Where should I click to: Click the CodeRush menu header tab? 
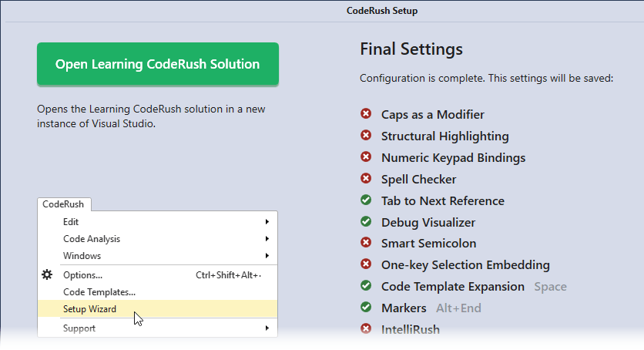[63, 204]
